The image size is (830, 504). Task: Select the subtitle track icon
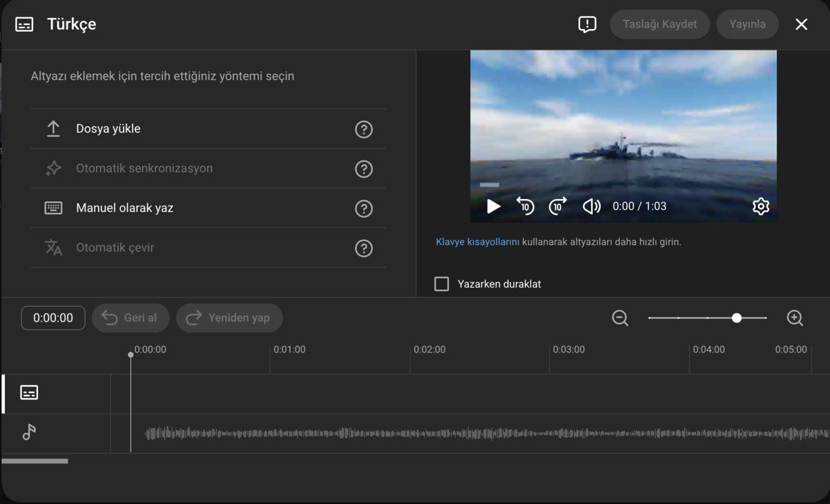point(29,393)
